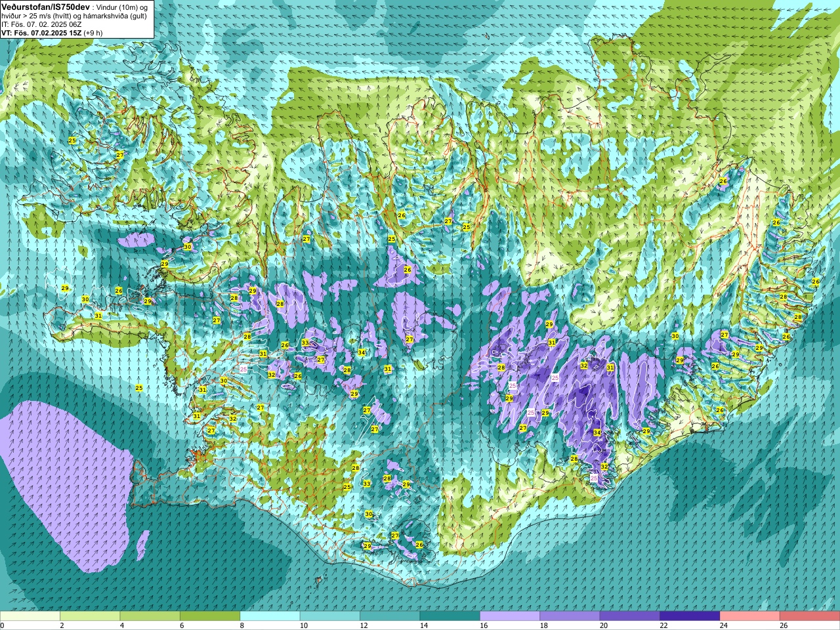840x630 pixels.
Task: Pick the aqua 10–12 m/s legend swatch
Action: (330, 616)
